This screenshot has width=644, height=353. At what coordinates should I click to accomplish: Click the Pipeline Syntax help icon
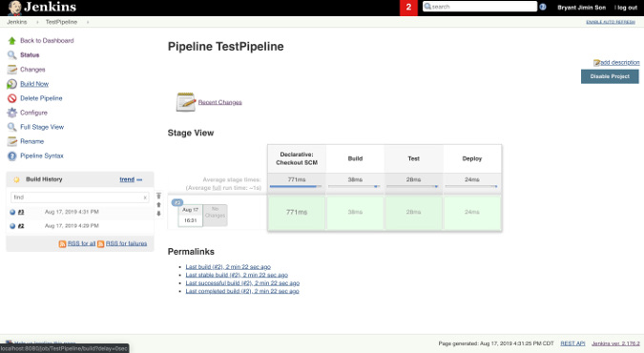coord(11,156)
